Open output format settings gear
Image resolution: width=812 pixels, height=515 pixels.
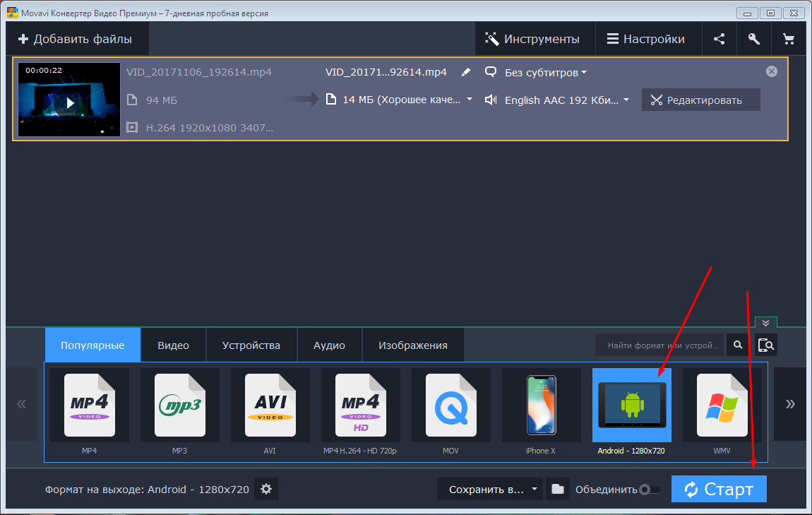coord(265,489)
